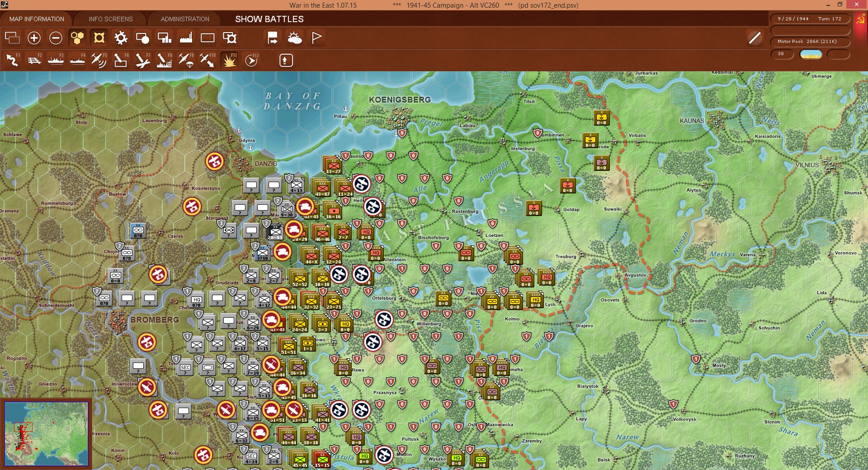Viewport: 868px width, 470px height.
Task: Select the F1 move mode icon
Action: point(12,60)
